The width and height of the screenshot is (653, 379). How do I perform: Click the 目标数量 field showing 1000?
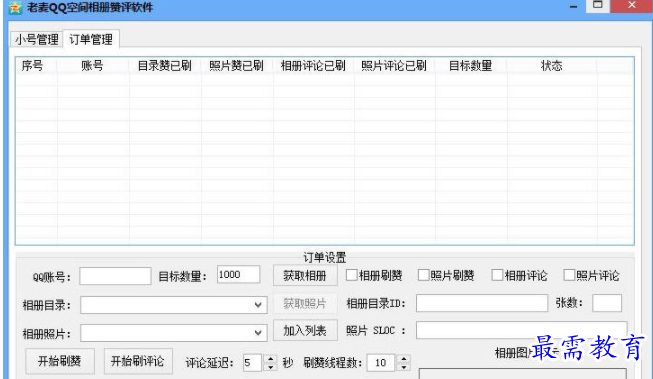pos(239,275)
